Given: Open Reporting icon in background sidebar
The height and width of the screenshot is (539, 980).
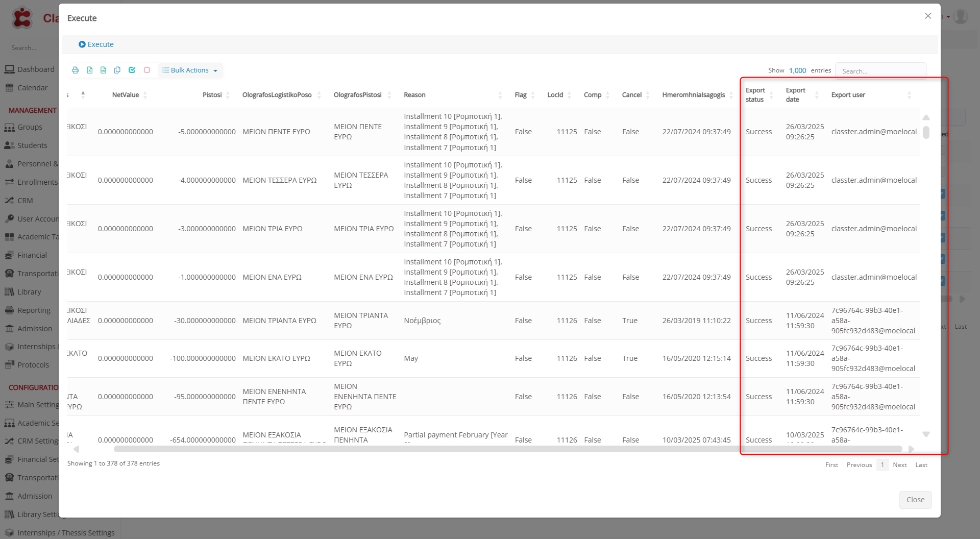Looking at the screenshot, I should [9, 310].
